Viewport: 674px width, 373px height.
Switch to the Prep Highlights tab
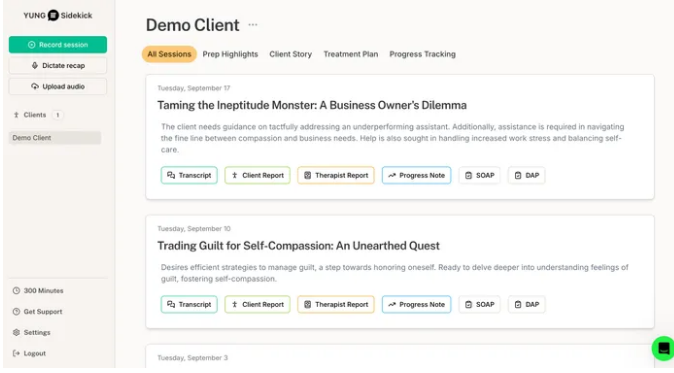(230, 54)
